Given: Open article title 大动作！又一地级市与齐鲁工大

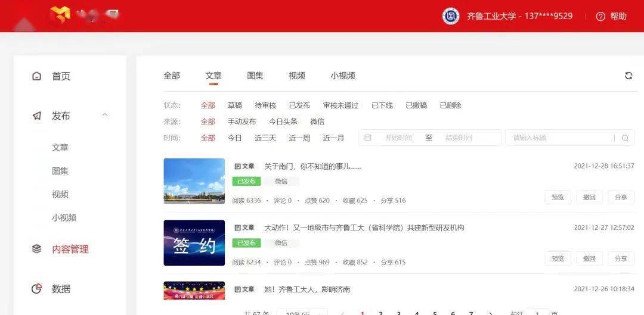Looking at the screenshot, I should point(364,227).
